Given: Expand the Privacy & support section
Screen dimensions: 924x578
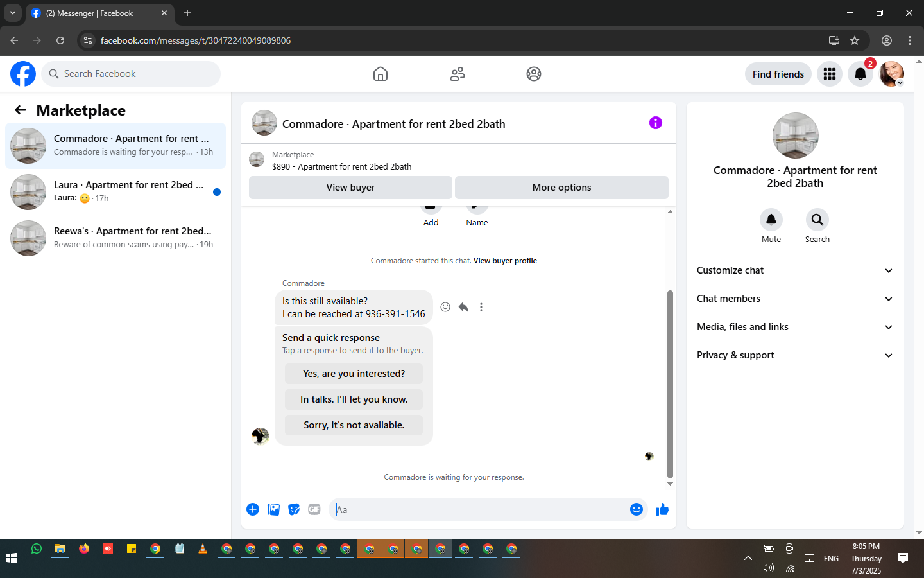Looking at the screenshot, I should click(x=795, y=355).
